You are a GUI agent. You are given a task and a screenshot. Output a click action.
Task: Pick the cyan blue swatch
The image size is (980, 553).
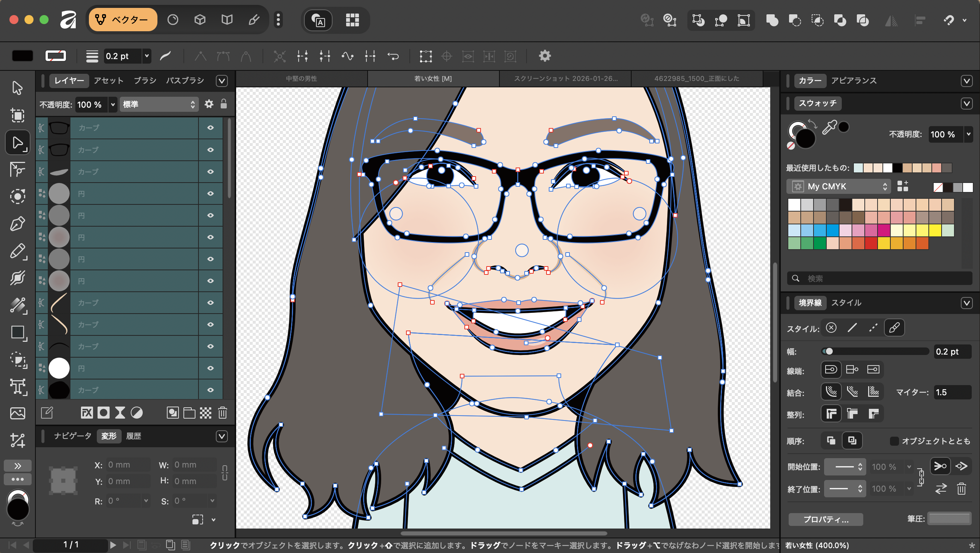click(x=832, y=230)
